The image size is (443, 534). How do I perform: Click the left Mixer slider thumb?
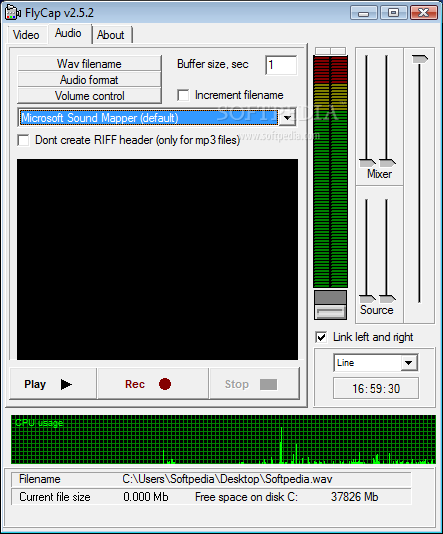367,163
